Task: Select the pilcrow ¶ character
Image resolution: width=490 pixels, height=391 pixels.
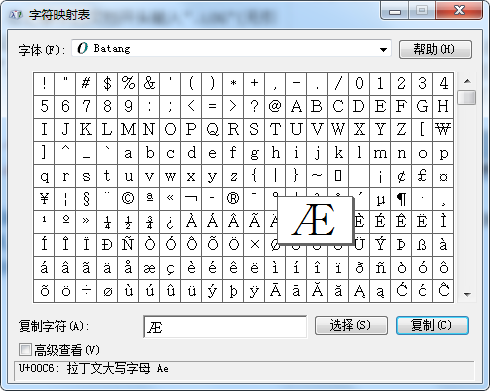Action: [401, 199]
